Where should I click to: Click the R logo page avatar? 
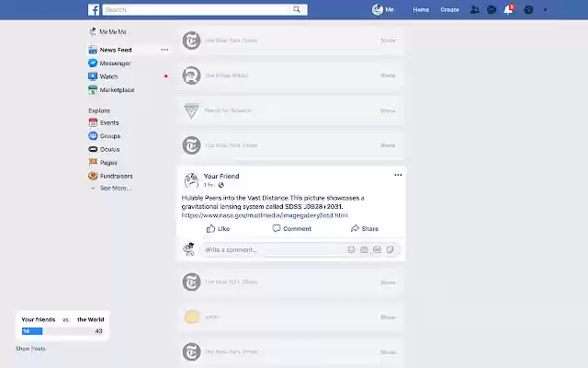point(191,75)
